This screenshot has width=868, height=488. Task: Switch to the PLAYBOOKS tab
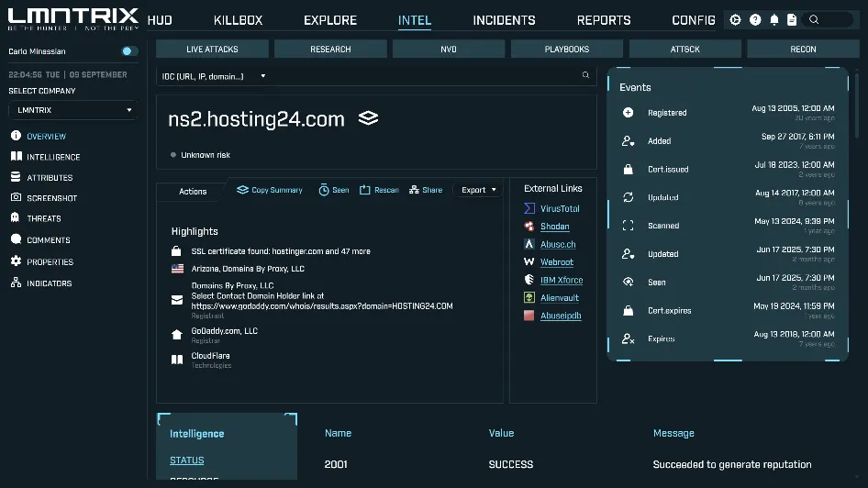[567, 50]
